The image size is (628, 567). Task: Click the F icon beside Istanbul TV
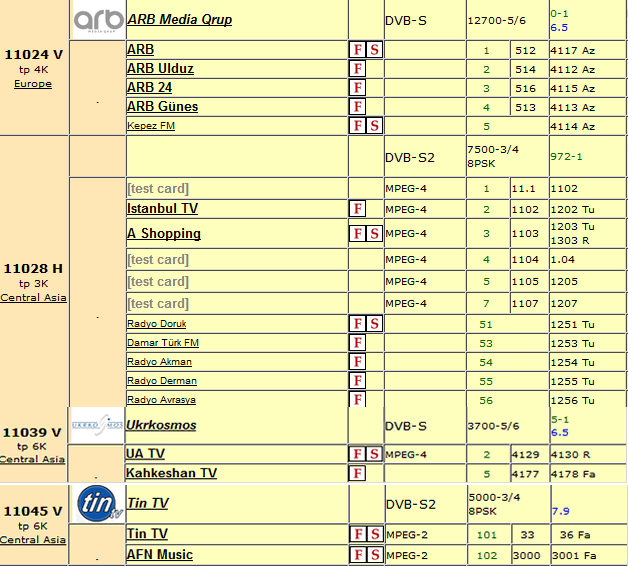pos(357,209)
